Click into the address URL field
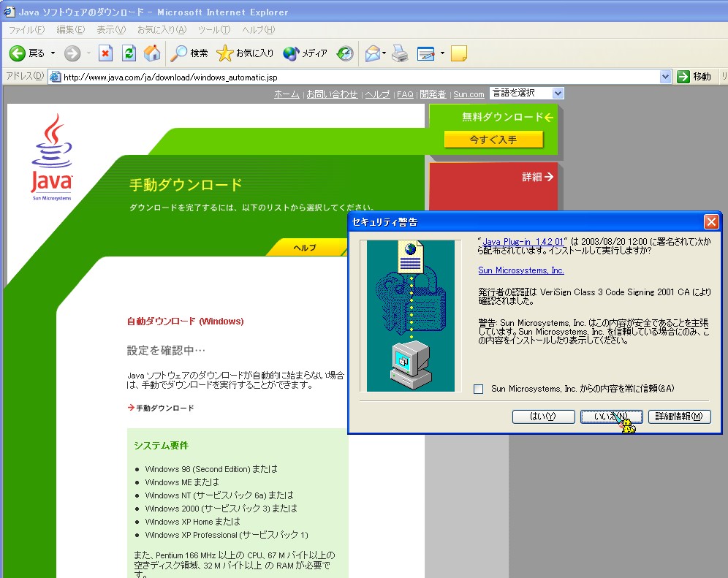 click(358, 77)
